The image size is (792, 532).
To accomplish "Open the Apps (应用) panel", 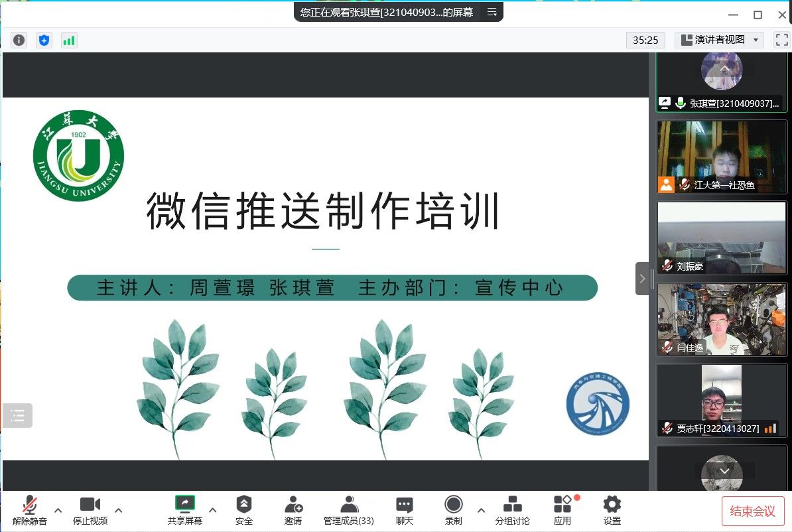I will pyautogui.click(x=562, y=509).
